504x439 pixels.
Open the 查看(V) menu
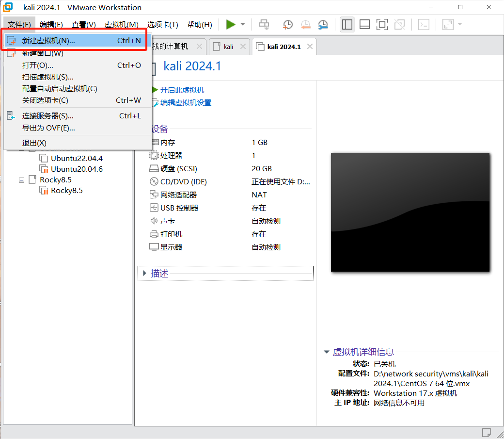(x=83, y=25)
